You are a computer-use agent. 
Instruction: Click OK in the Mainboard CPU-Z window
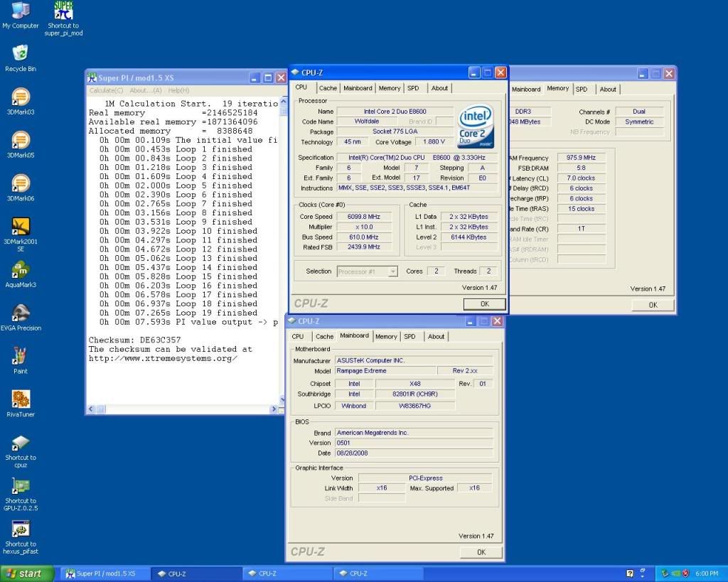pos(481,552)
